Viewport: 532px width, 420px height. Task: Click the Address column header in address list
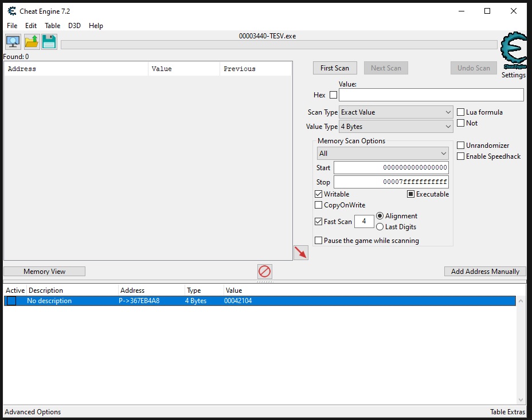[152, 291]
